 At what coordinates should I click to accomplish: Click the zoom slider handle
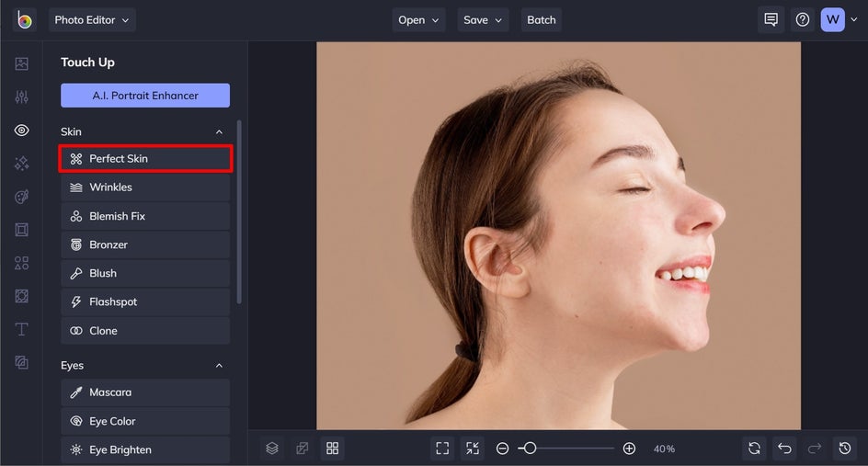coord(530,449)
